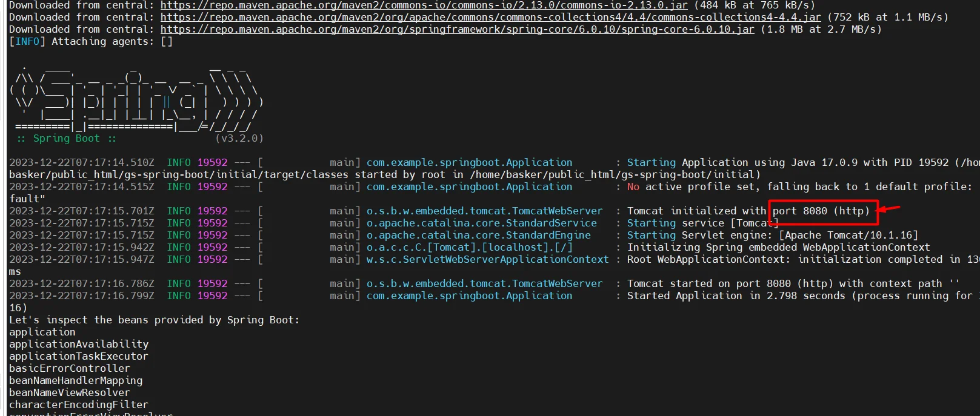
Task: Open the commons-io-2.13.0.jar download URL
Action: (424, 5)
